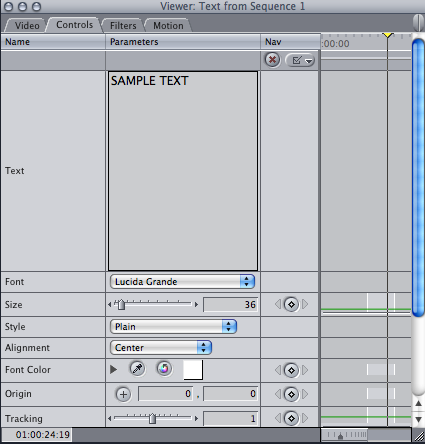
Task: Go to previous Origin keyframe
Action: (278, 394)
